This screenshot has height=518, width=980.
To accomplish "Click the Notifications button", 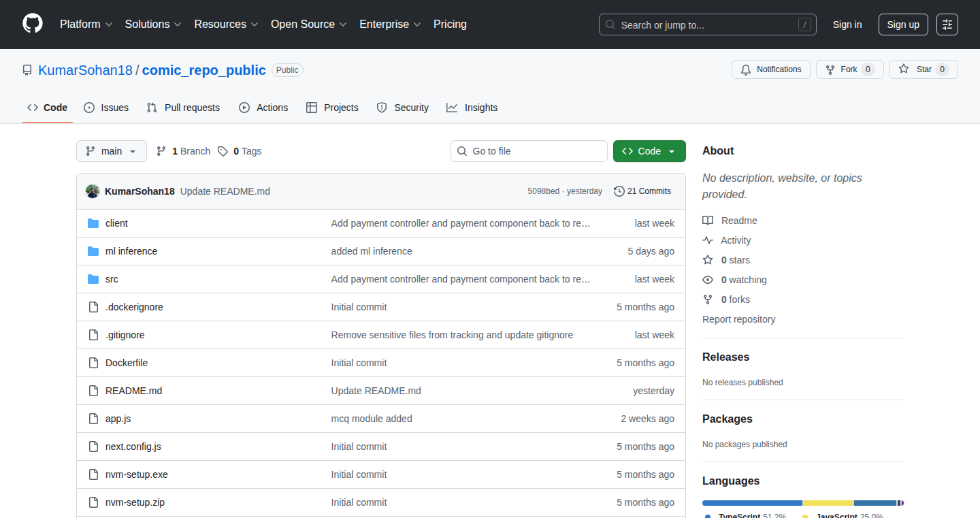I will 771,69.
